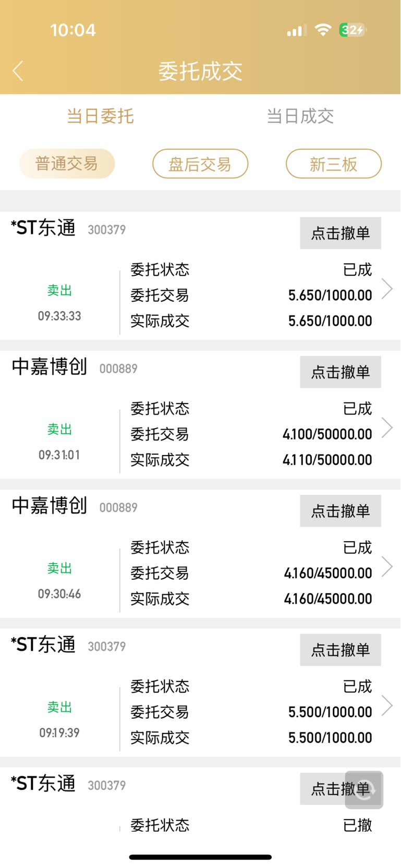Click 点击撤单 for the 09:19:39 *ST东通 order
This screenshot has width=401, height=868.
click(x=341, y=650)
